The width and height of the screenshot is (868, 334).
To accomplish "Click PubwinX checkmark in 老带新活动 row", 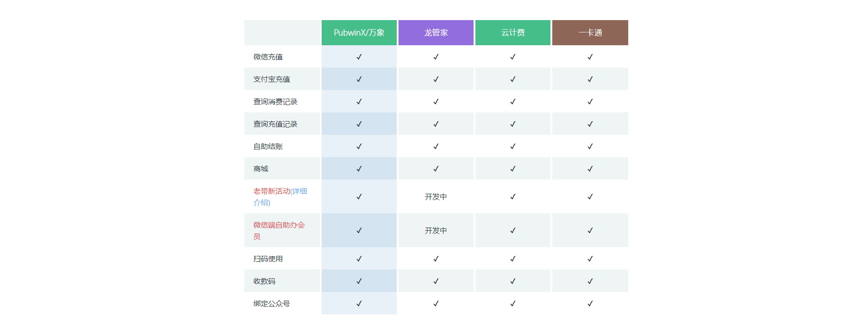I will [359, 196].
